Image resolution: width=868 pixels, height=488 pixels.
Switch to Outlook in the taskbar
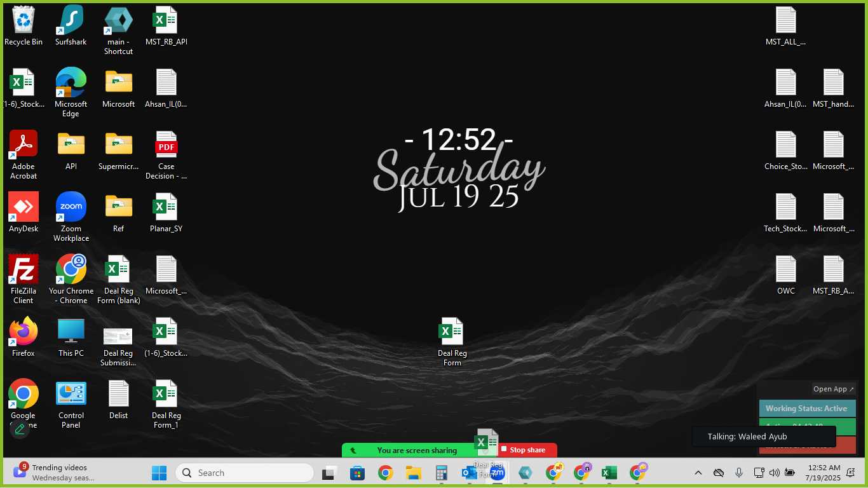470,473
